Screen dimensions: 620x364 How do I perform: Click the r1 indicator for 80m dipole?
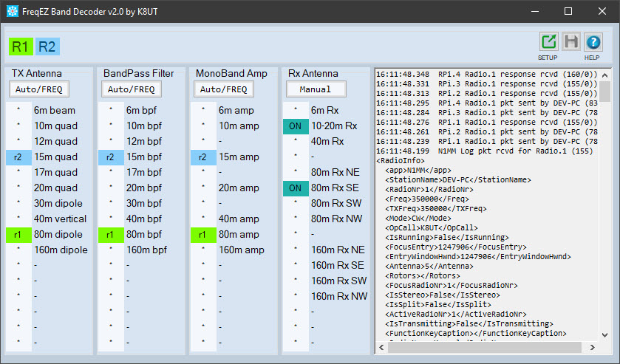coord(18,234)
